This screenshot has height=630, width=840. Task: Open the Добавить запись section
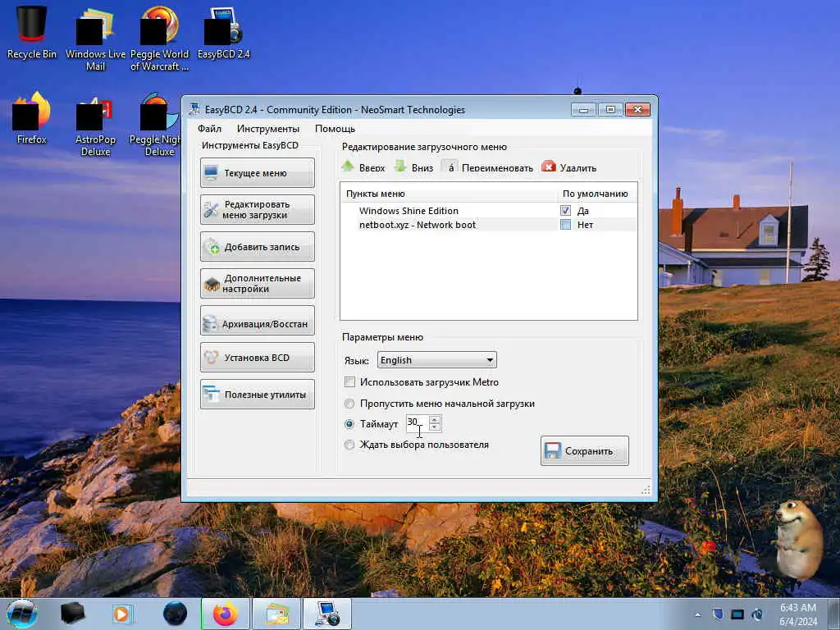pos(257,247)
